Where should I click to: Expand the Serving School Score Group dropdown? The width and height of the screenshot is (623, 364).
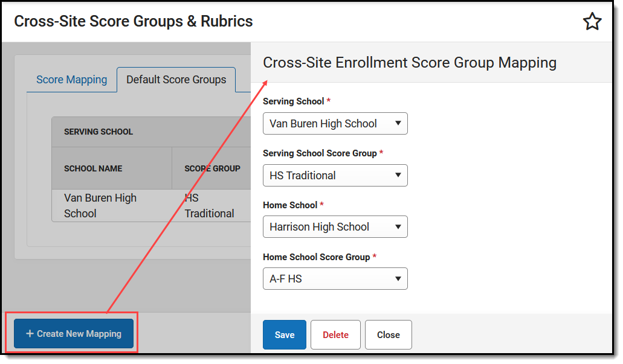coord(335,176)
